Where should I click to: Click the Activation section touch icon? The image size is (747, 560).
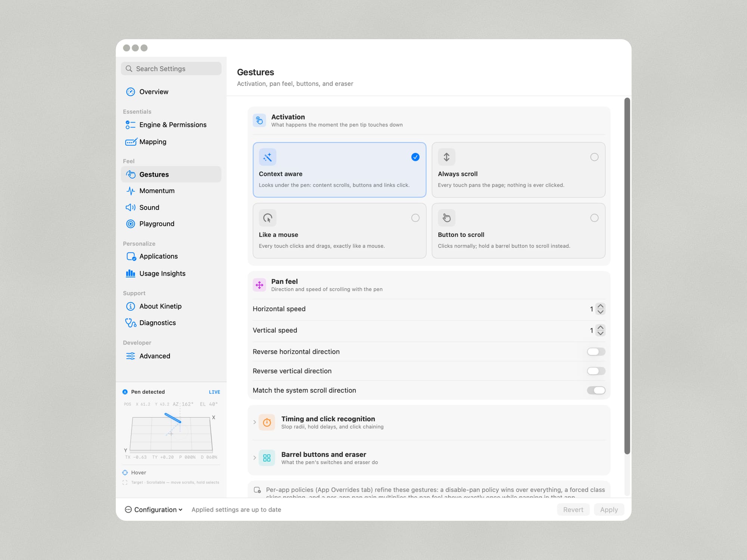[x=259, y=121]
